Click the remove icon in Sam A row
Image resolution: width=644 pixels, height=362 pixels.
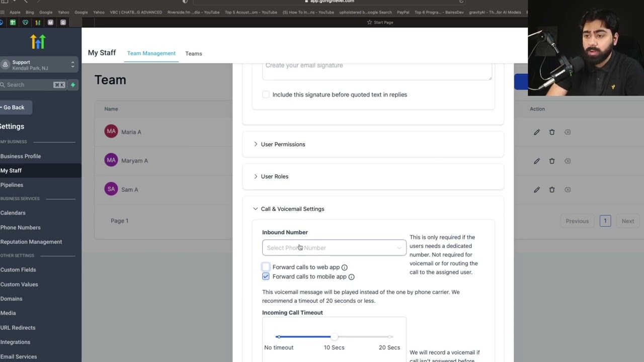coord(568,190)
